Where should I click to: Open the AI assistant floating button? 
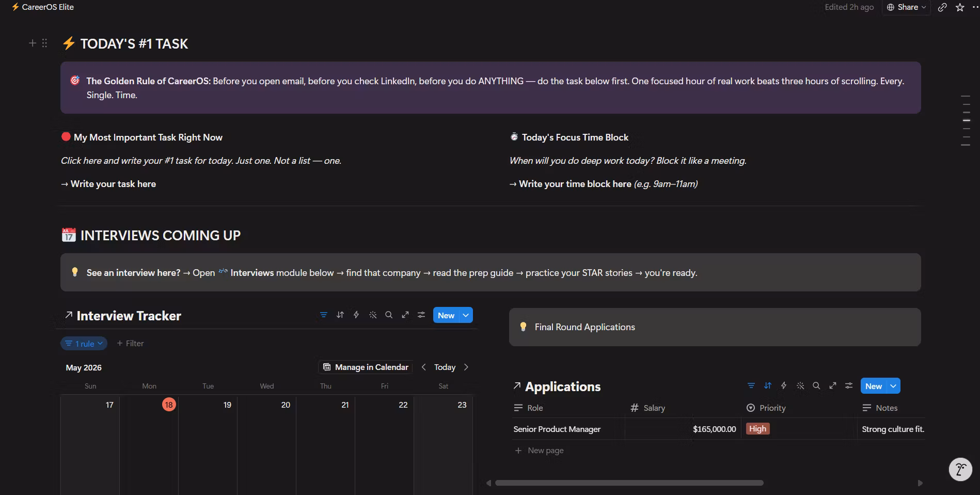coord(960,469)
